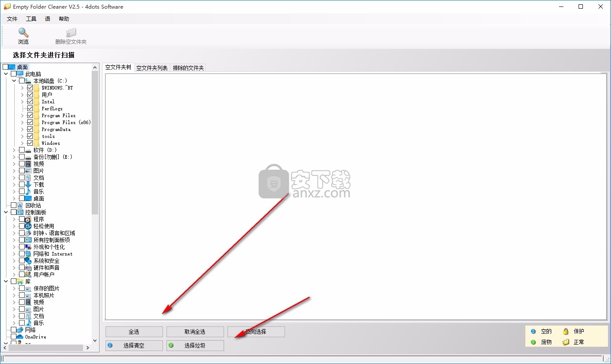The height and width of the screenshot is (364, 611).
Task: Expand the 系统和安全 node
Action: pos(14,261)
